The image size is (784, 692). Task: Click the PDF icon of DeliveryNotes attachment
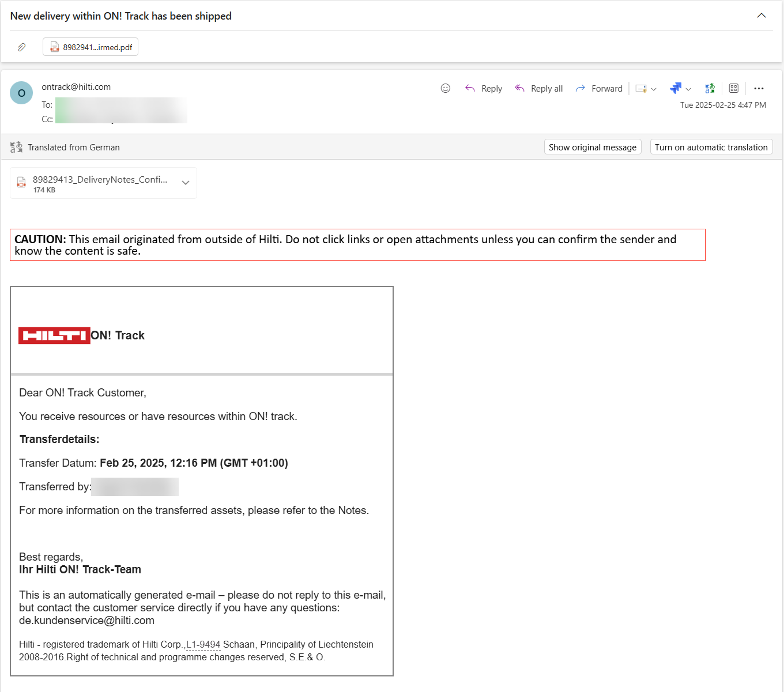[21, 183]
